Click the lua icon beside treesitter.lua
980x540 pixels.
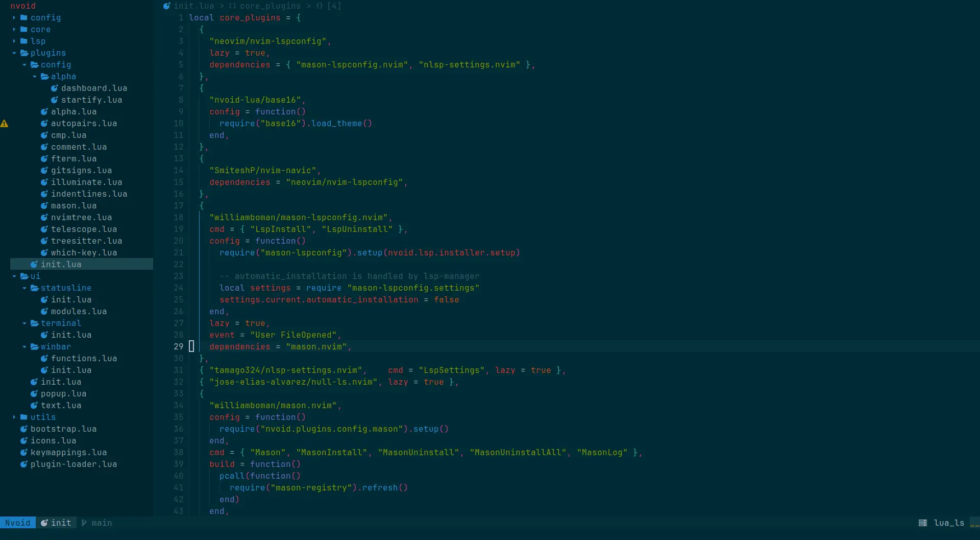[44, 241]
